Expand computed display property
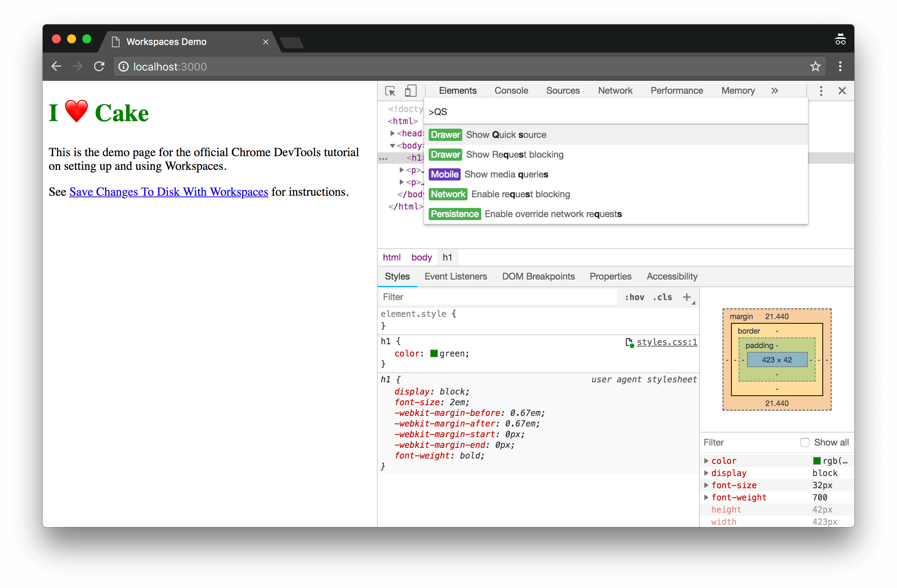 point(706,473)
